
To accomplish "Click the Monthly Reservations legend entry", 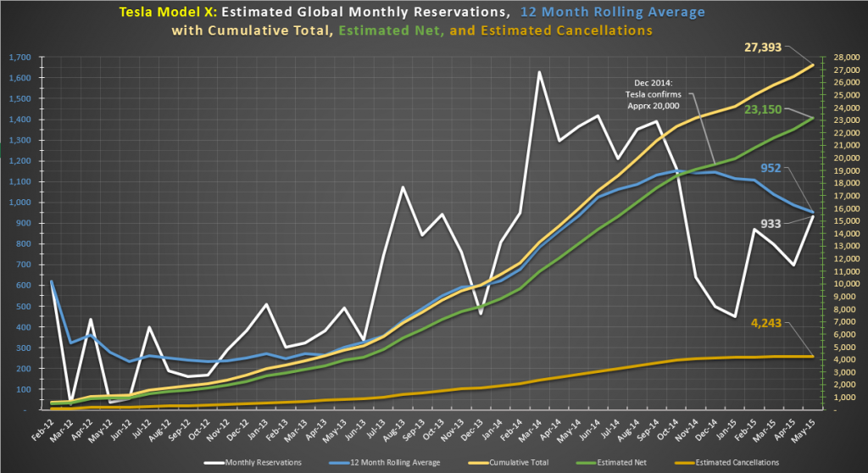I will 253,463.
